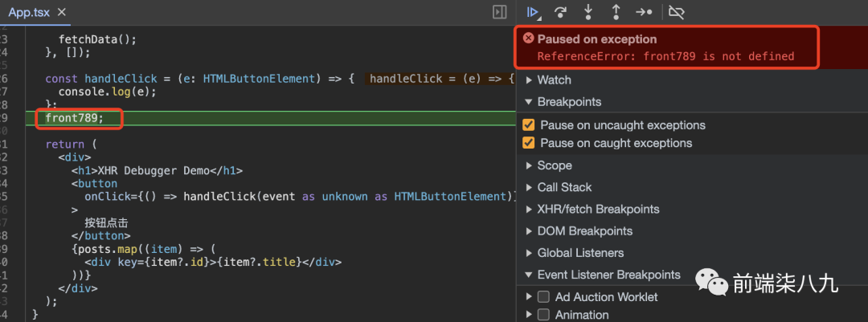Uncheck Pause on caught exceptions
This screenshot has height=322, width=868.
pyautogui.click(x=529, y=143)
